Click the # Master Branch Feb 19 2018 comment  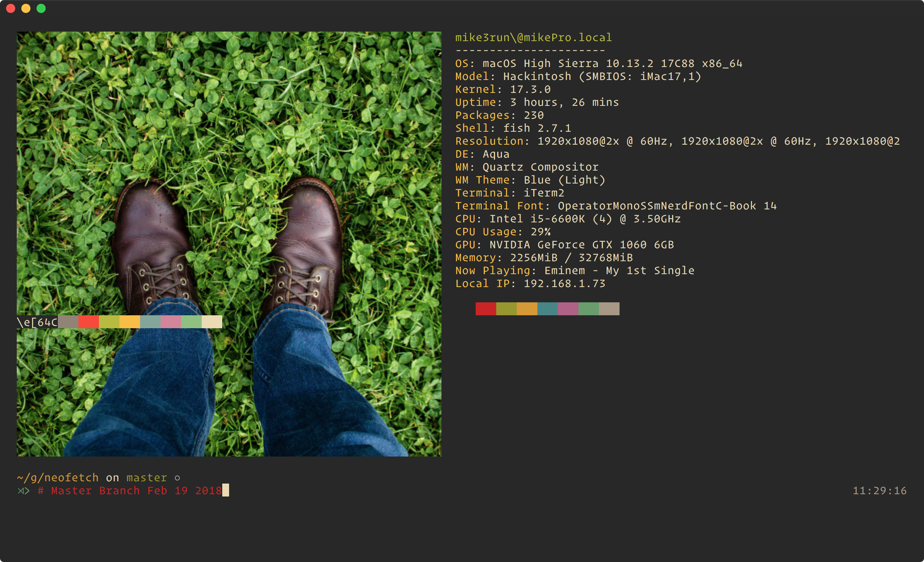(x=130, y=490)
